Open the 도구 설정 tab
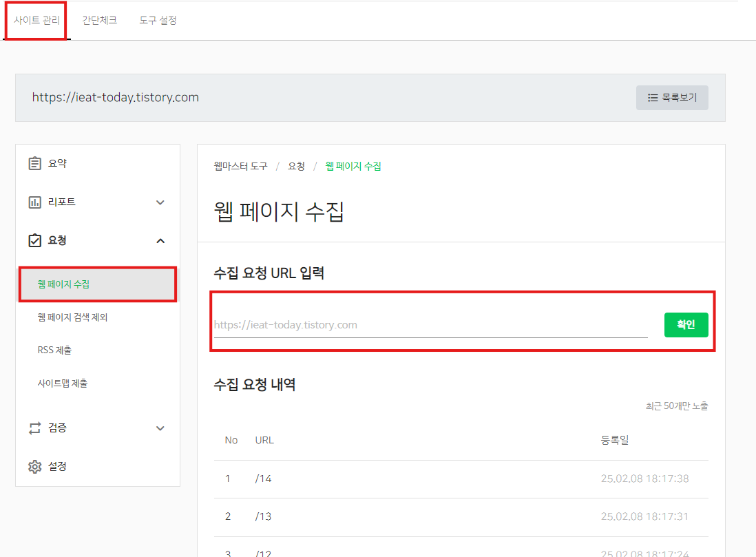This screenshot has height=557, width=756. click(x=158, y=20)
